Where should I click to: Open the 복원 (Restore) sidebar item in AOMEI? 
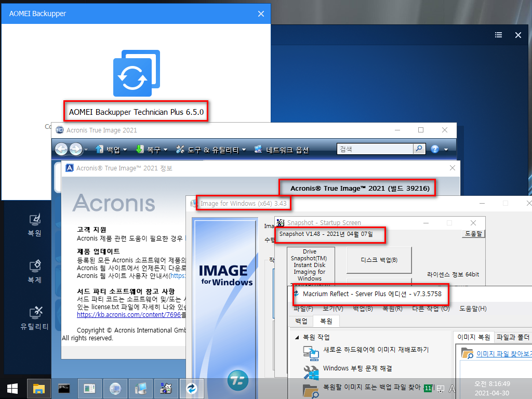tap(35, 225)
